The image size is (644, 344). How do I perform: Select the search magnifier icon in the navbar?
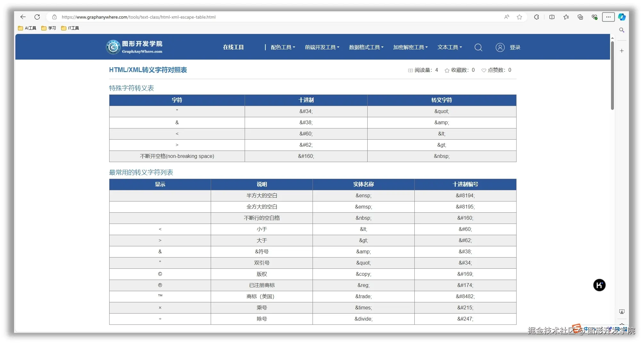click(478, 47)
